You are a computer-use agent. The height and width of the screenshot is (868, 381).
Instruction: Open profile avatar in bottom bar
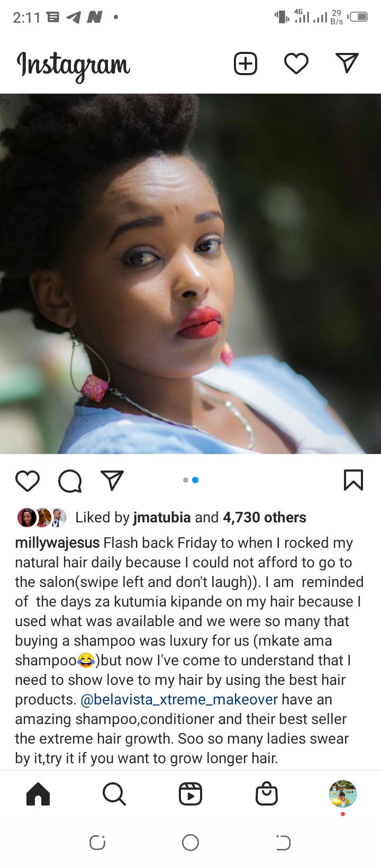pyautogui.click(x=343, y=794)
